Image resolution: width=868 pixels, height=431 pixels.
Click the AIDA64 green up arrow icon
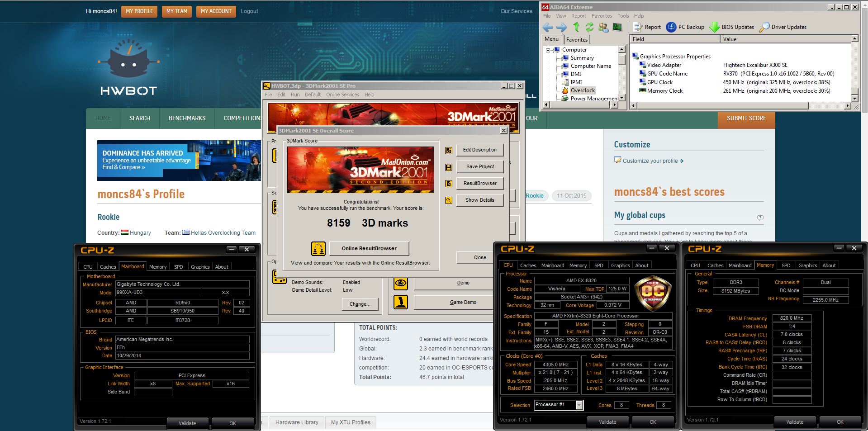pos(576,27)
